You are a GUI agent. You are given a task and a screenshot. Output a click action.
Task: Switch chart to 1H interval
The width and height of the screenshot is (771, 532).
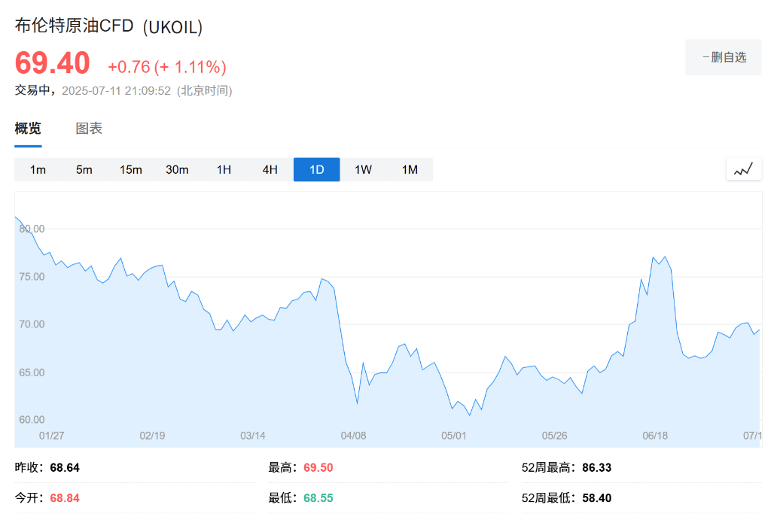[x=224, y=169]
